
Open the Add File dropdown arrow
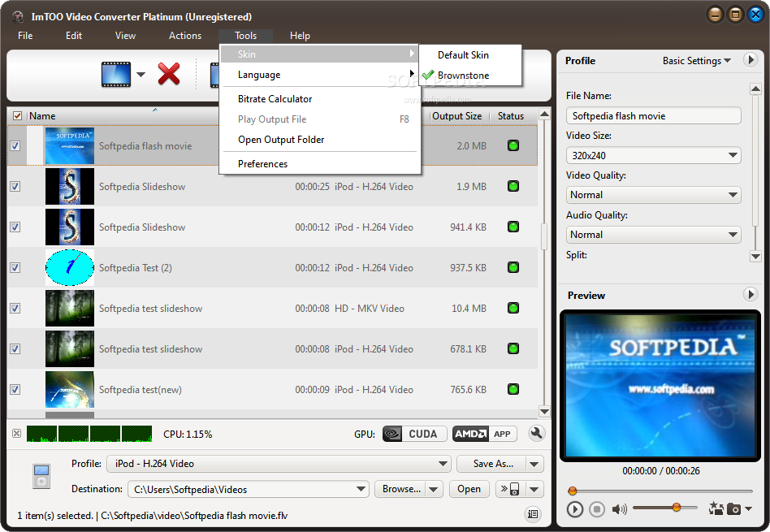click(141, 75)
